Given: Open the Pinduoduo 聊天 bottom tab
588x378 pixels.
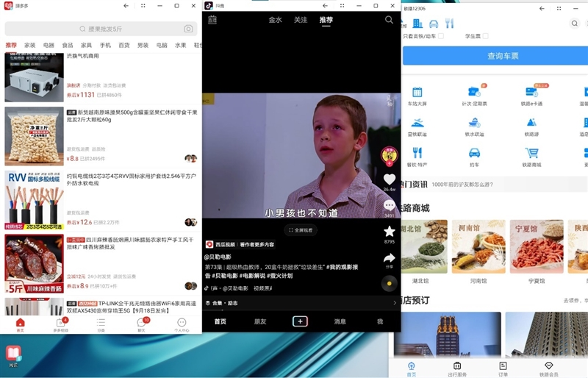Looking at the screenshot, I should 141,325.
